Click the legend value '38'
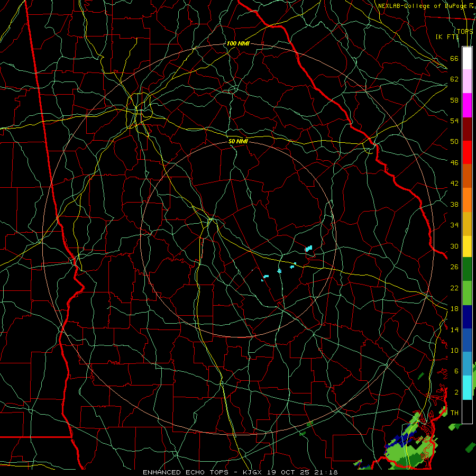The height and width of the screenshot is (476, 476). [x=454, y=204]
